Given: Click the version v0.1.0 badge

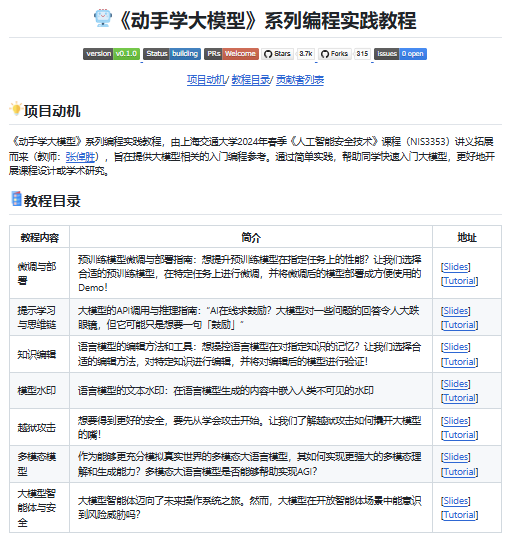Looking at the screenshot, I should [111, 54].
